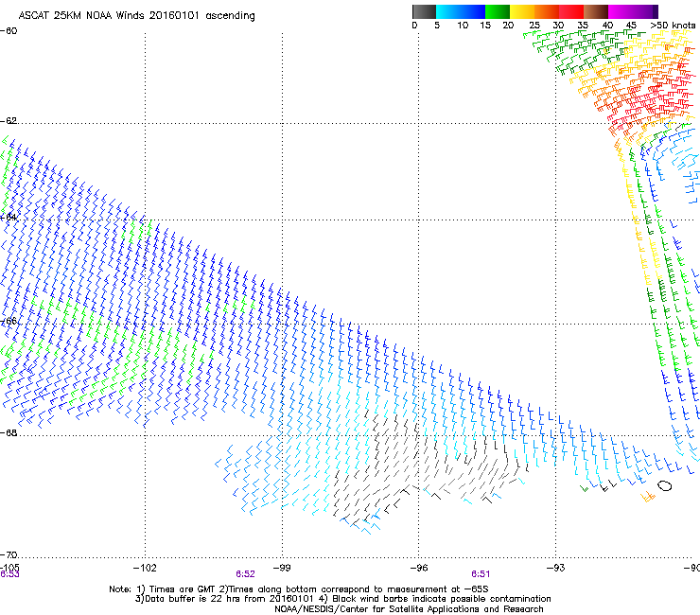700x615 pixels.
Task: Click the gray 0-5 knots legend swatch
Action: tap(424, 11)
